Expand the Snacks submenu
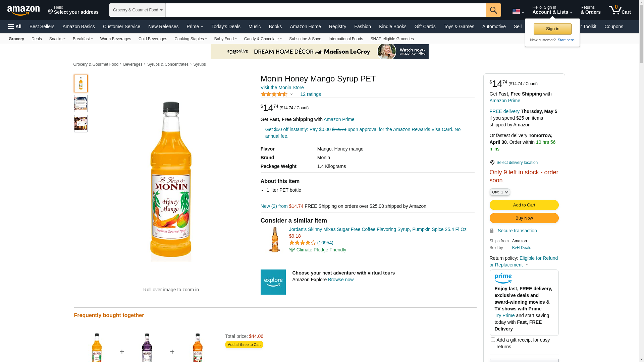The height and width of the screenshot is (362, 644). point(57,39)
